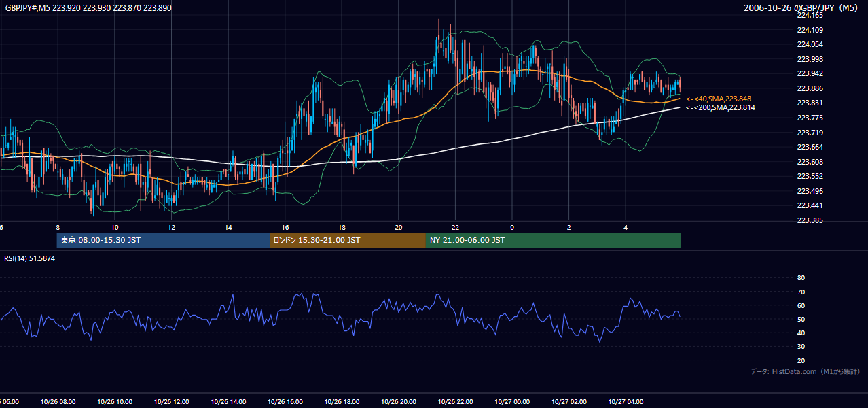Click price axis value 223.886

(810, 88)
